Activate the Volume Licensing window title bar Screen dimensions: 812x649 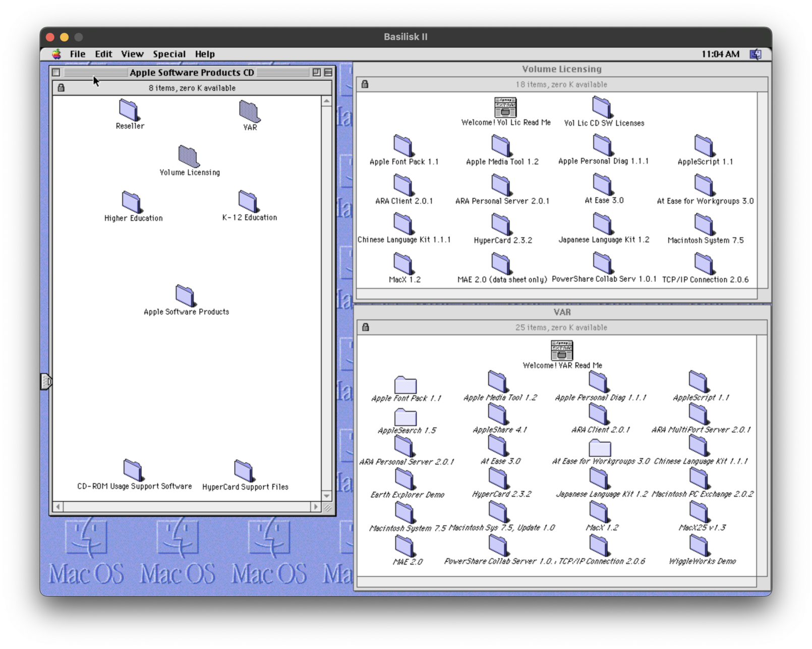[562, 69]
